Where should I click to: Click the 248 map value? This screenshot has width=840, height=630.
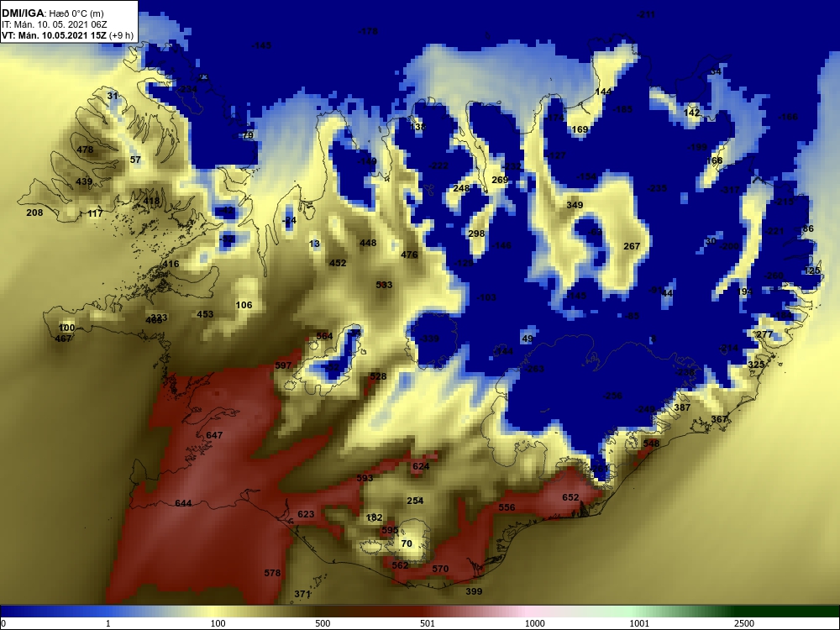(x=461, y=188)
